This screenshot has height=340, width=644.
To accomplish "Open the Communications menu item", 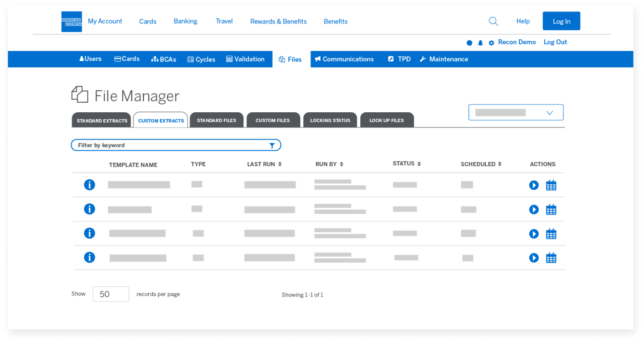I will [344, 59].
